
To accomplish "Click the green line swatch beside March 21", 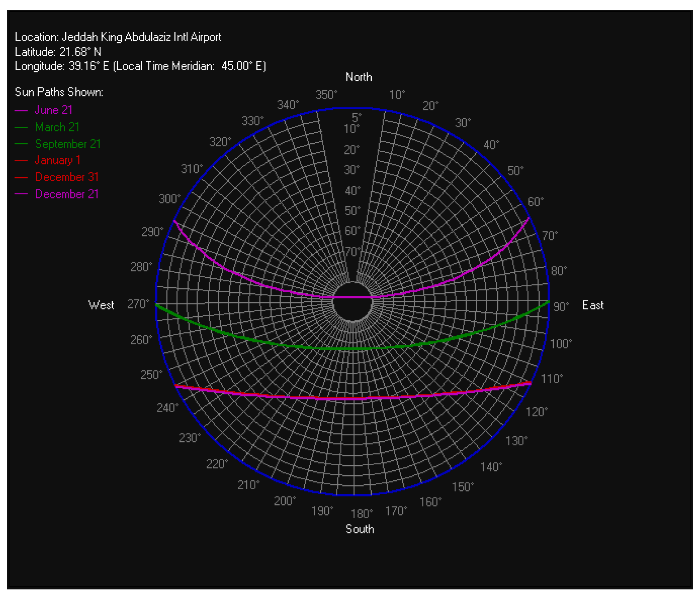I will pos(21,128).
